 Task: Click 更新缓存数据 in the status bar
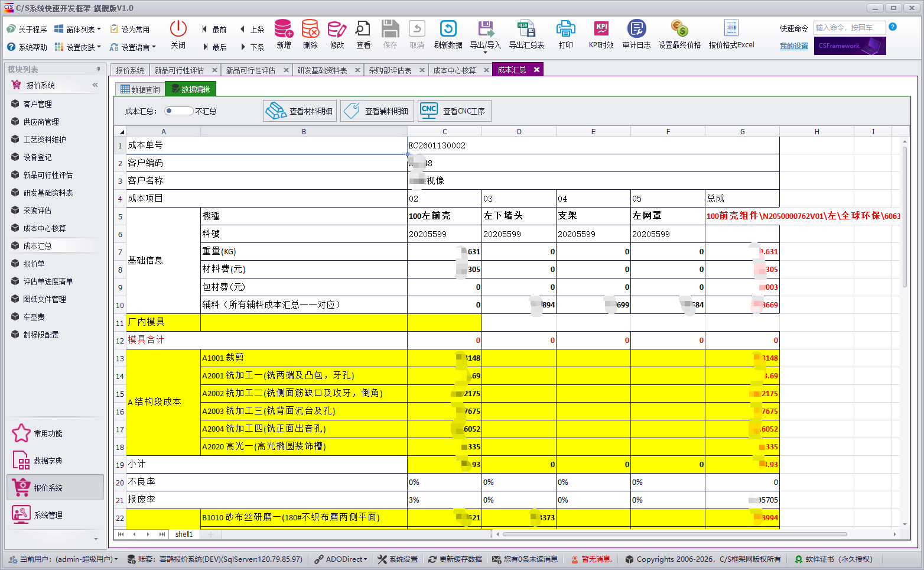[455, 559]
